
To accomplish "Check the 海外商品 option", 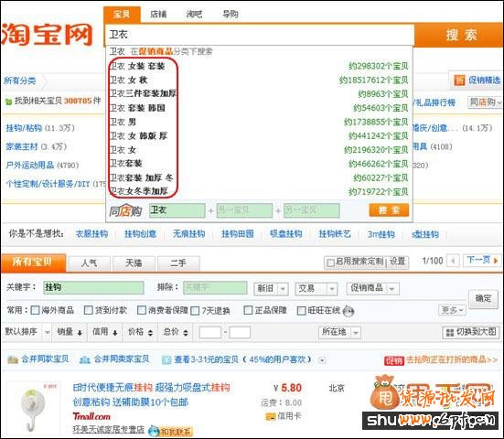I will tap(35, 310).
